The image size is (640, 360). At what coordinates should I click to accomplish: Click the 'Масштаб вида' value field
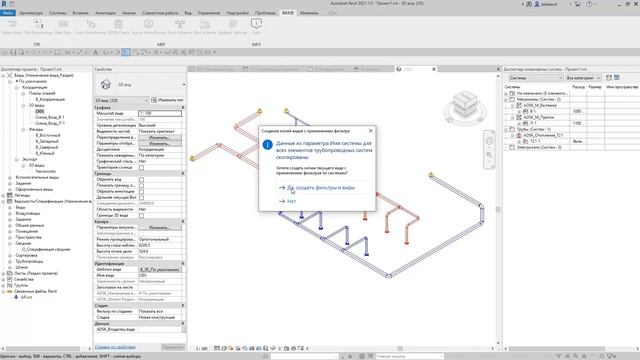[x=160, y=113]
